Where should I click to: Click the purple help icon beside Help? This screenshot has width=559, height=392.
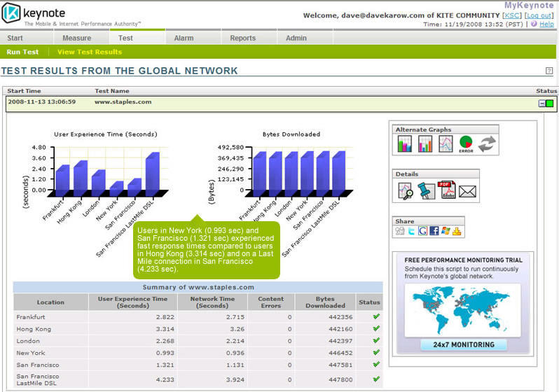[534, 24]
